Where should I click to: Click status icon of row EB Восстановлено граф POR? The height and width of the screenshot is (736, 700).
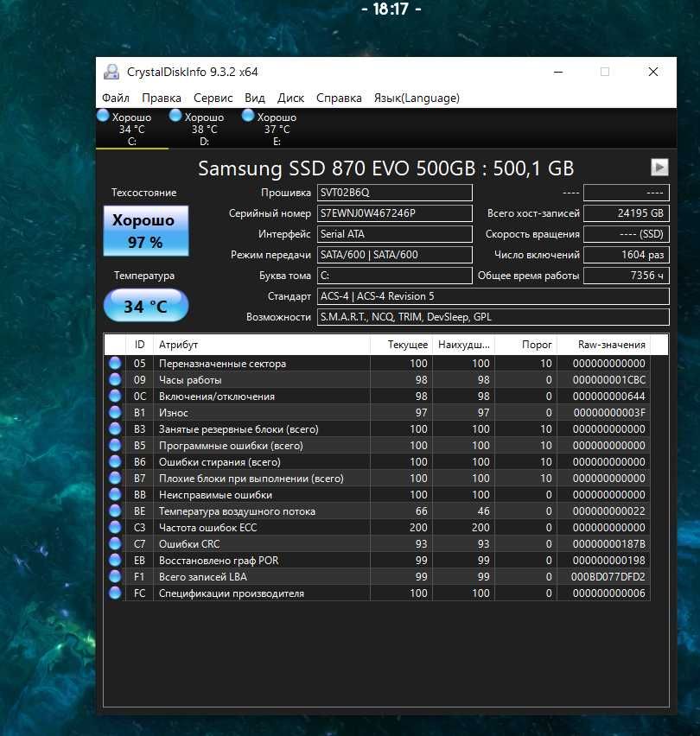click(115, 560)
